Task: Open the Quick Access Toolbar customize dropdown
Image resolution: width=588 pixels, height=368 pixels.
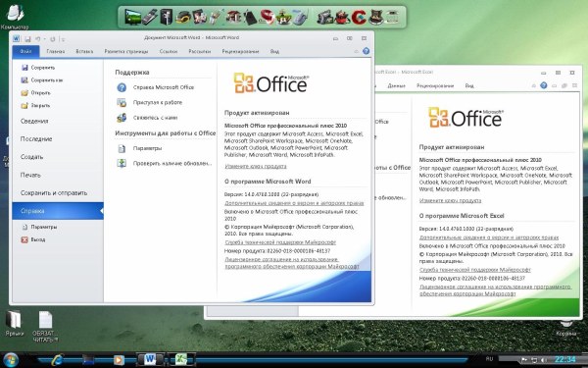Action: (x=63, y=39)
